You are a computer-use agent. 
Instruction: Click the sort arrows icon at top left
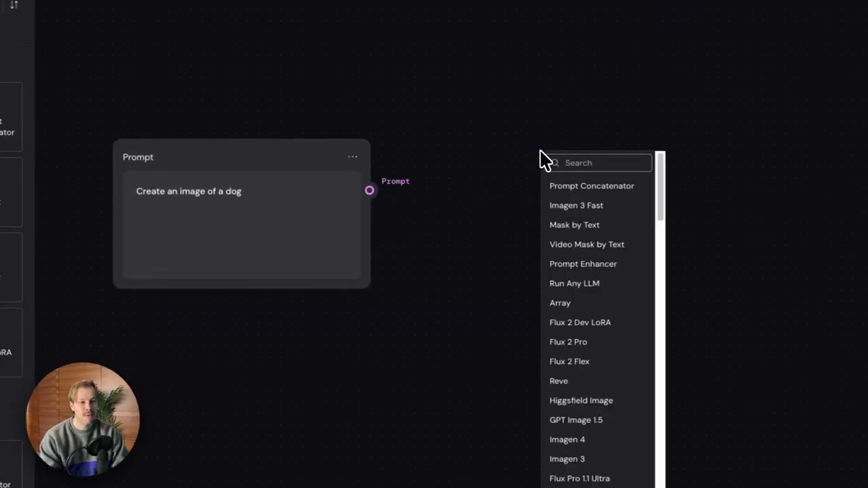14,5
